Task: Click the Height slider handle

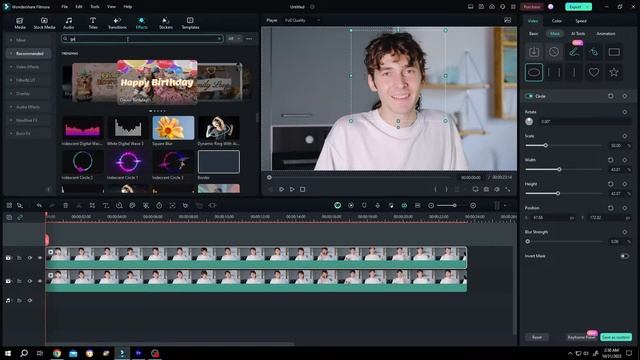Action: (558, 193)
